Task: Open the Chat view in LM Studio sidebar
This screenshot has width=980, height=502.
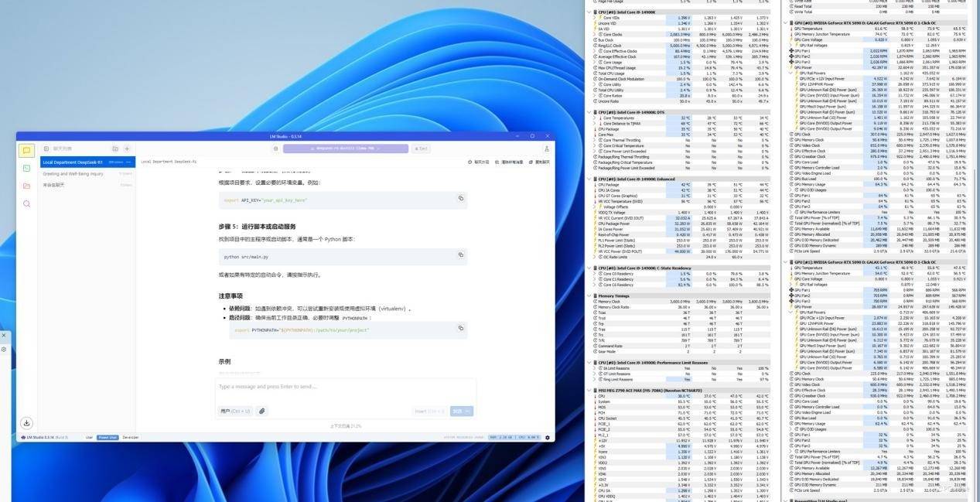Action: pyautogui.click(x=26, y=151)
